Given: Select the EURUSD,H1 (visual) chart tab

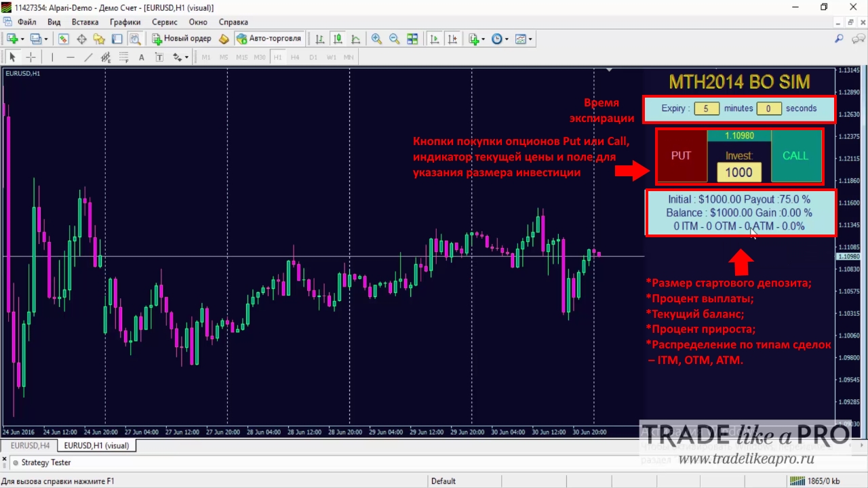Looking at the screenshot, I should click(x=96, y=446).
